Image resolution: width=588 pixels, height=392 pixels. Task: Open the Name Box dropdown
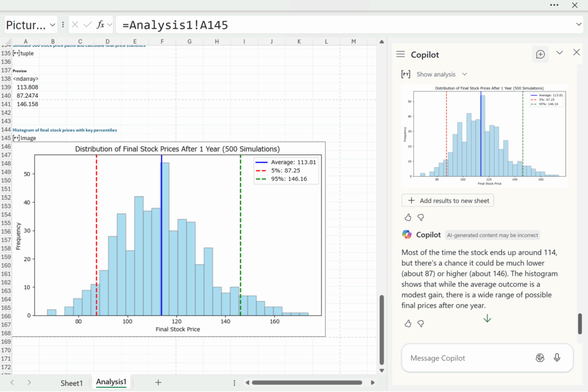click(x=53, y=25)
